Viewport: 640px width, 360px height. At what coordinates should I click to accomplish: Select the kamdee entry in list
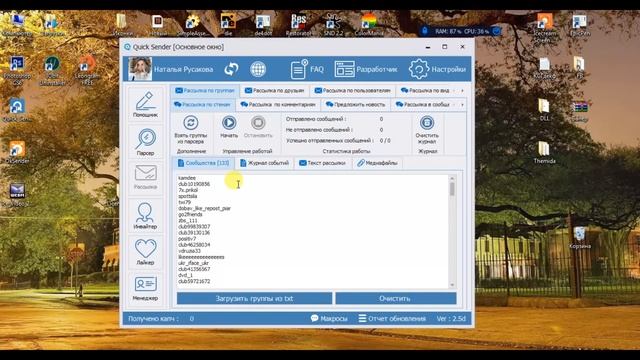click(x=187, y=178)
